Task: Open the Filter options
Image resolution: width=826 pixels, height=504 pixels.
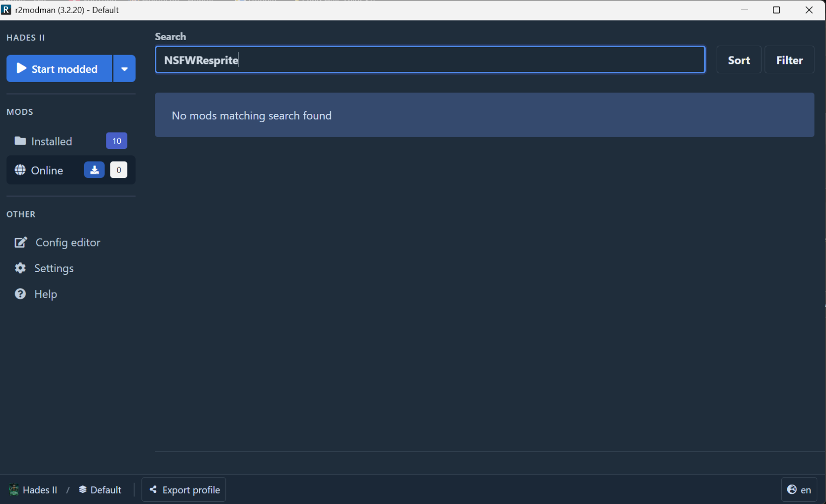Action: pyautogui.click(x=790, y=60)
